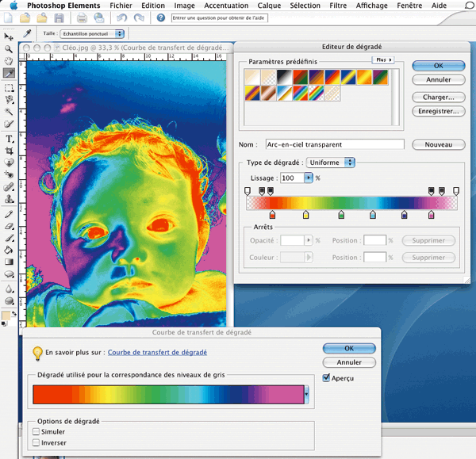Select the Crop tool
Viewport: 476px width, 459px height.
pos(9,150)
